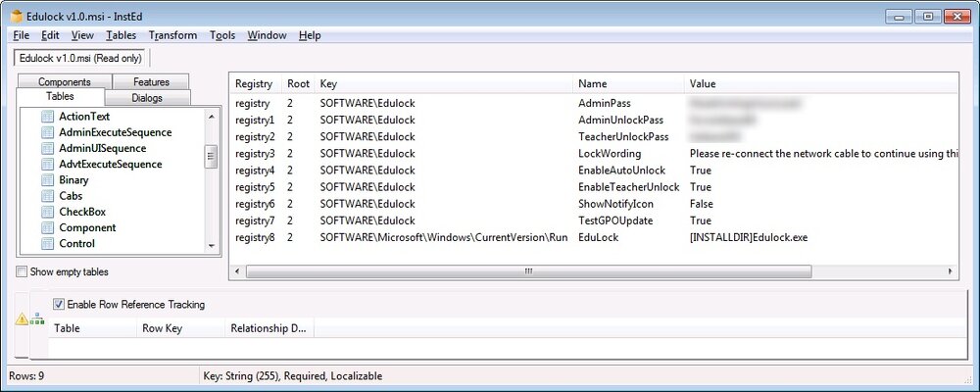Click the Cabs table icon
The width and height of the screenshot is (980, 392).
[47, 196]
